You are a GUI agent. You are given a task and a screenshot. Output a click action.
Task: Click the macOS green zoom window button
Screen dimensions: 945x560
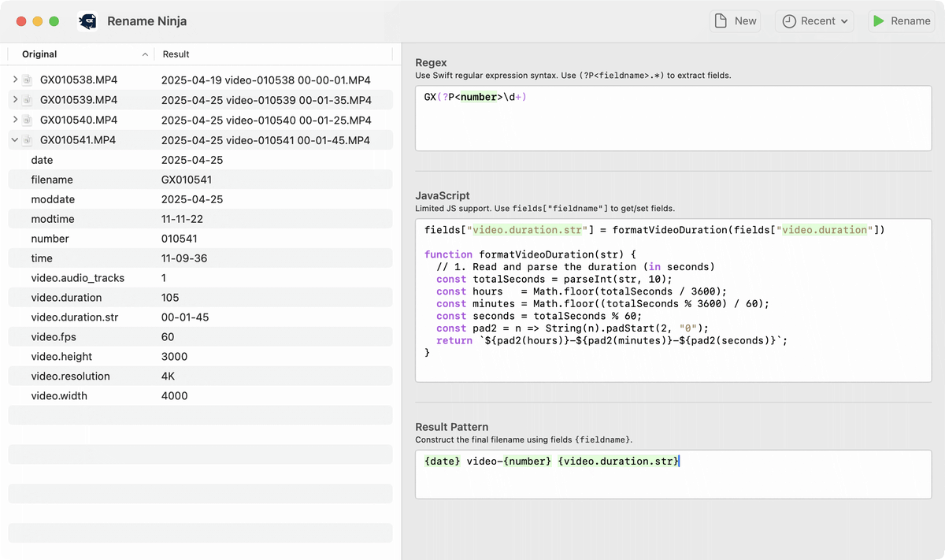click(x=54, y=21)
